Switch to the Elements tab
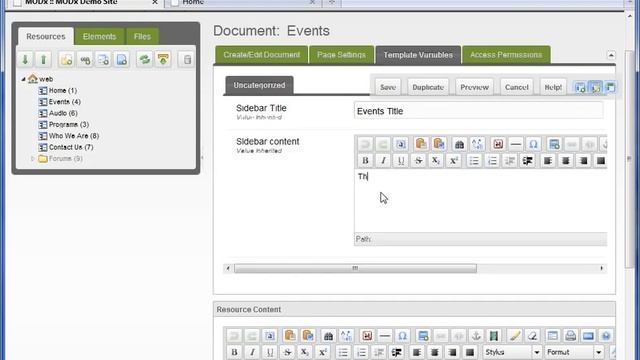The width and height of the screenshot is (640, 360). click(x=100, y=36)
